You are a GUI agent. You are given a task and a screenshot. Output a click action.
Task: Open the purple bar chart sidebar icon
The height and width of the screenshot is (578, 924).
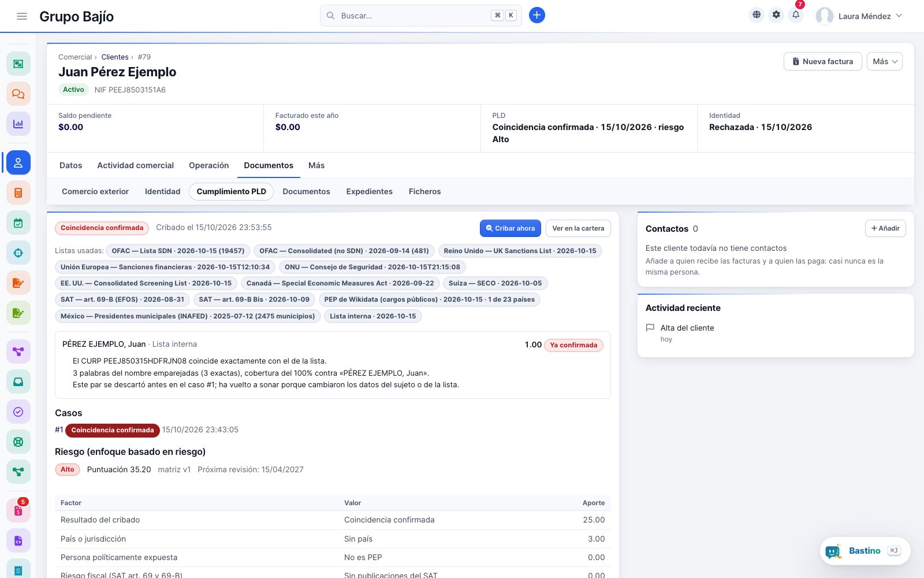18,124
